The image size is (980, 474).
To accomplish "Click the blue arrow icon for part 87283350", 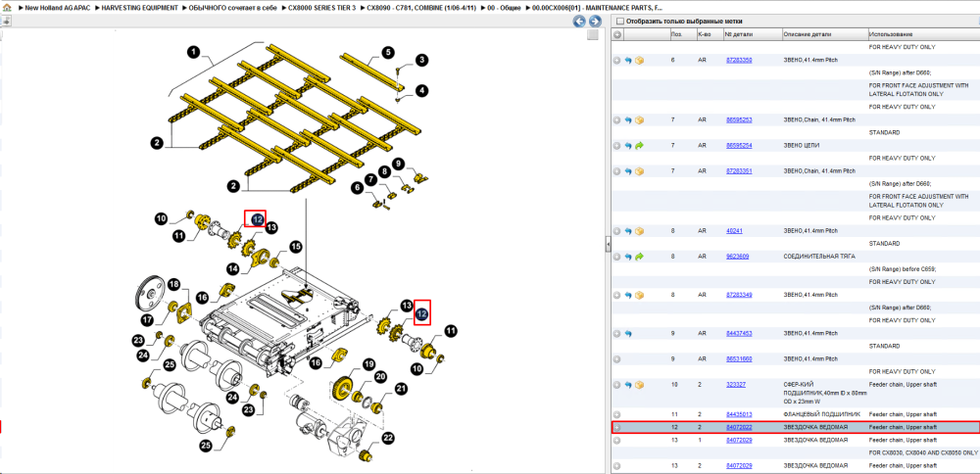I will coord(628,61).
